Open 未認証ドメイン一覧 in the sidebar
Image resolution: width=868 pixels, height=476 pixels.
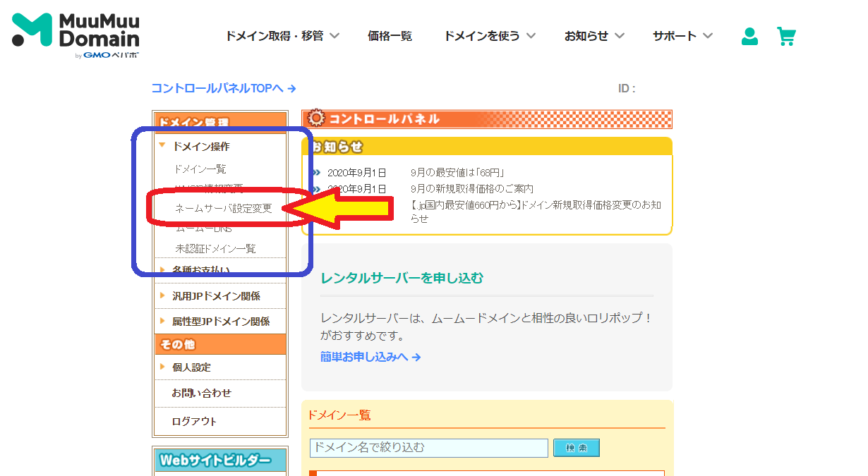(215, 249)
